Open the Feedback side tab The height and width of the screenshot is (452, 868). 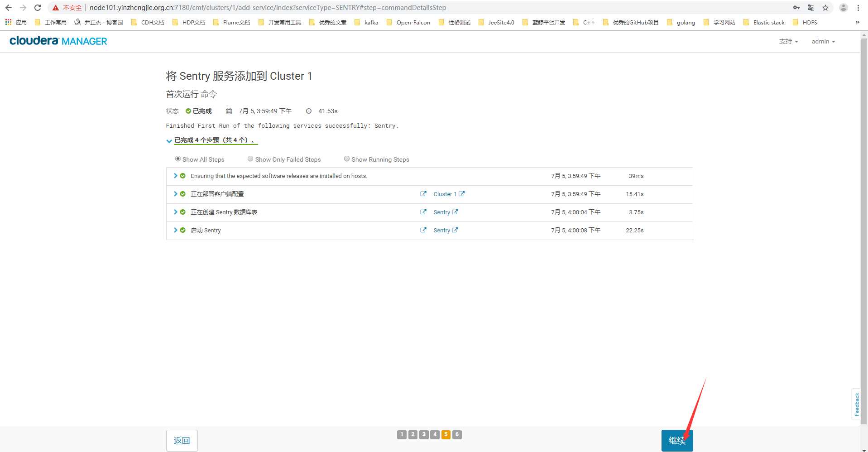click(x=856, y=404)
